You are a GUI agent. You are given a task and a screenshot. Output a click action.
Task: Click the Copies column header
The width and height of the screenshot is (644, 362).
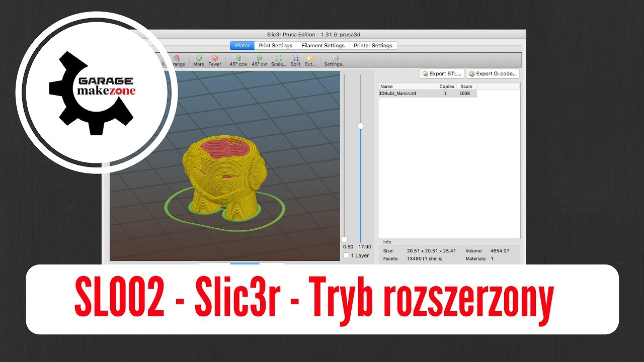(x=447, y=86)
